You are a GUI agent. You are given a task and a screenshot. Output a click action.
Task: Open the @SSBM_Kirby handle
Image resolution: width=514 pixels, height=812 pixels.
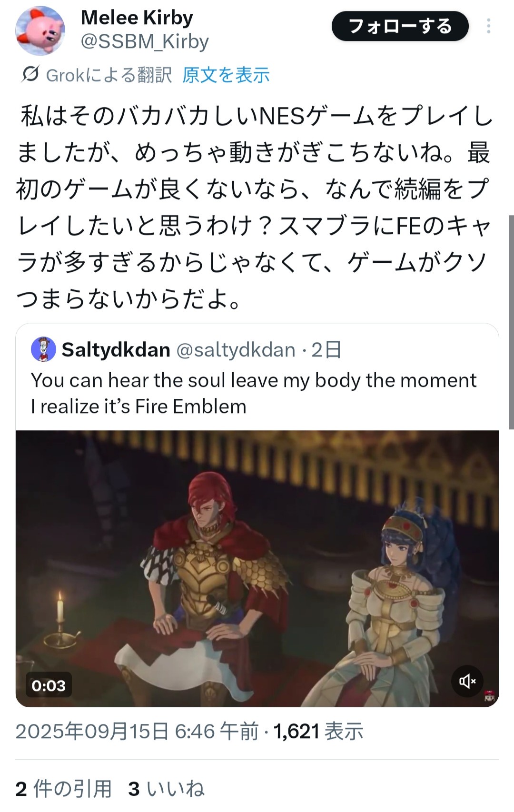[x=145, y=42]
